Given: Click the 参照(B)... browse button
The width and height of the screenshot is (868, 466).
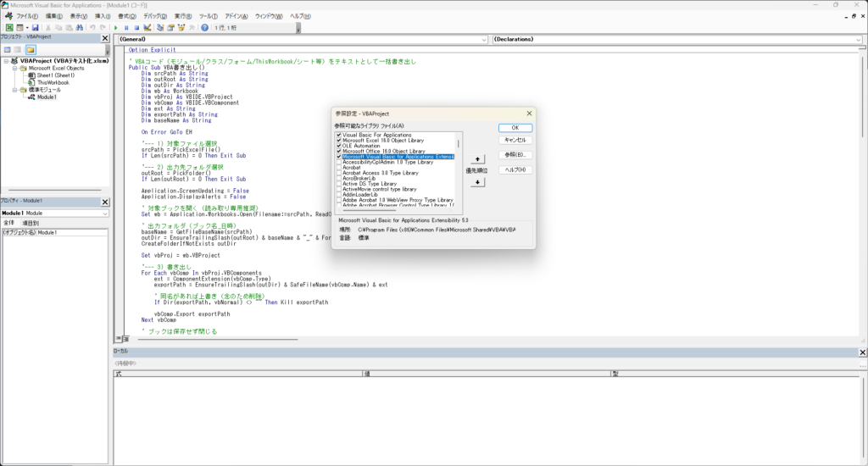Looking at the screenshot, I should click(x=515, y=155).
